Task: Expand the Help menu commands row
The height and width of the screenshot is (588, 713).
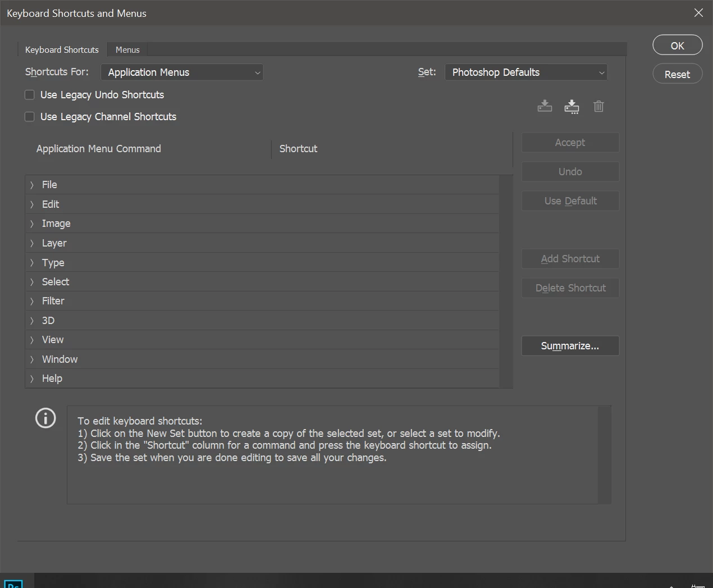Action: click(x=262, y=379)
